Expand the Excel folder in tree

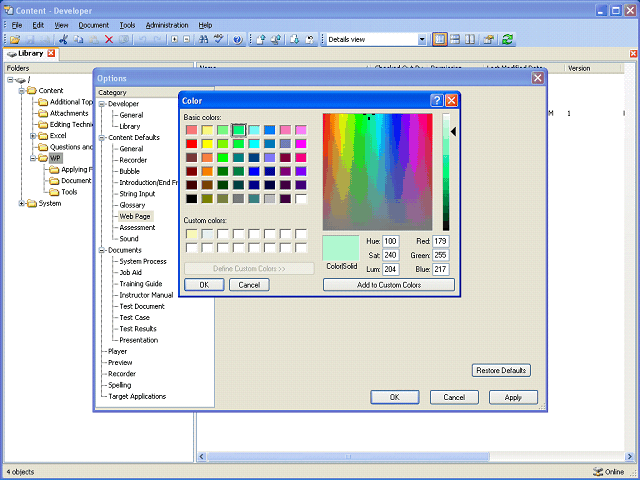pyautogui.click(x=33, y=135)
